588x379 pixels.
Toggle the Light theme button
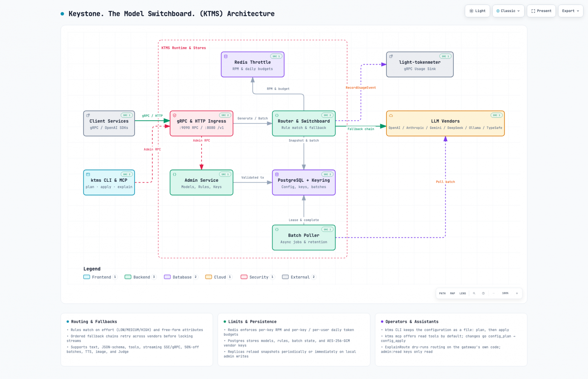(x=477, y=11)
